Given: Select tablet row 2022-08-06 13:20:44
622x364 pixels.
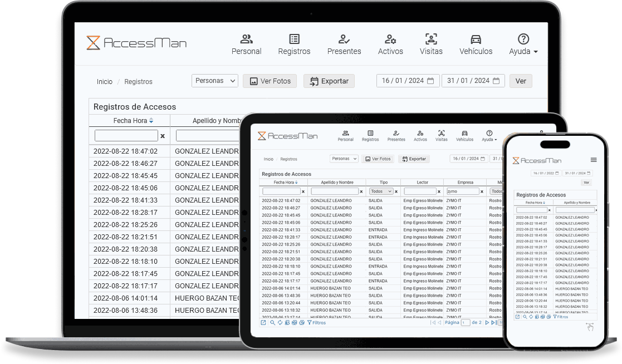Looking at the screenshot, I should [381, 303].
